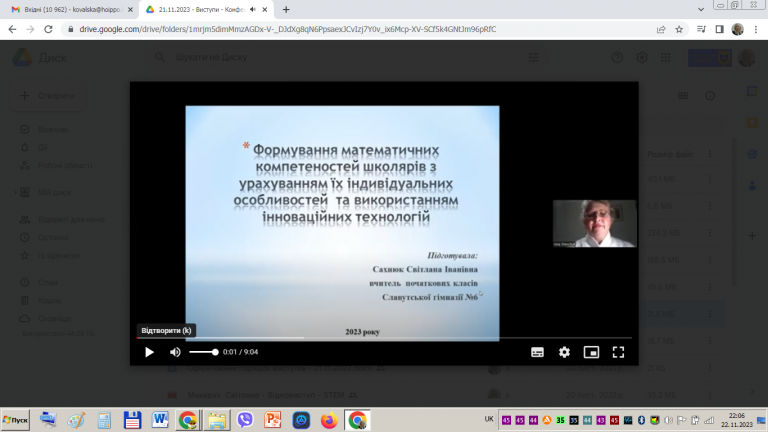Open a new browser tab
Screen dimensions: 768x432
(x=286, y=9)
